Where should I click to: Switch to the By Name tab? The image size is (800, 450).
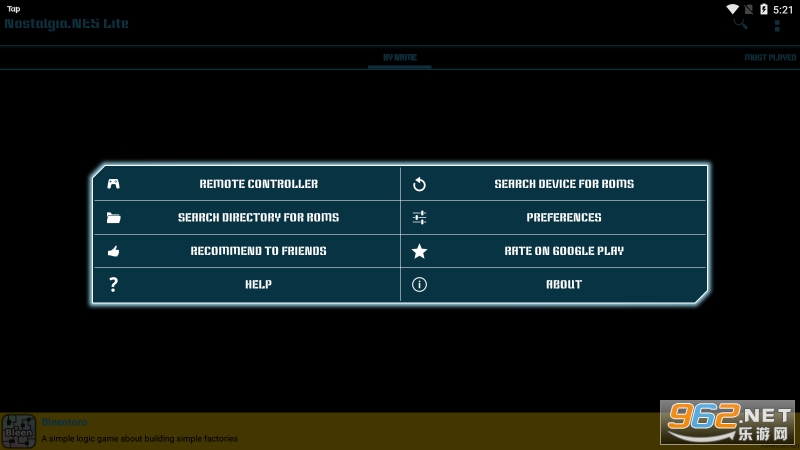coord(400,58)
